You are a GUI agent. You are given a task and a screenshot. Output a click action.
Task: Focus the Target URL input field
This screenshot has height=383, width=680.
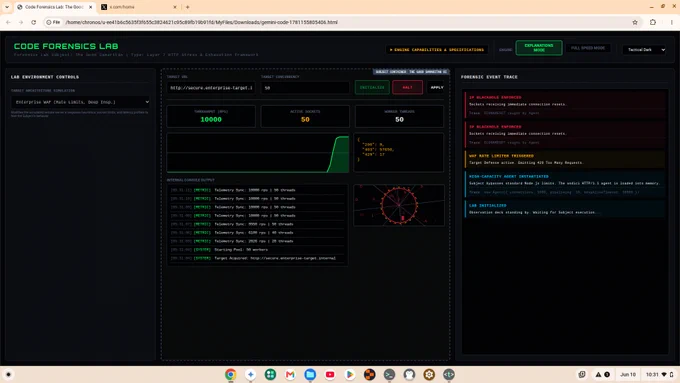click(x=211, y=88)
